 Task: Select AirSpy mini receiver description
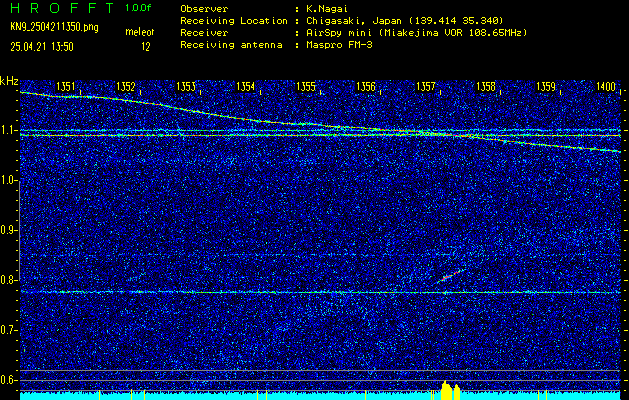416,33
